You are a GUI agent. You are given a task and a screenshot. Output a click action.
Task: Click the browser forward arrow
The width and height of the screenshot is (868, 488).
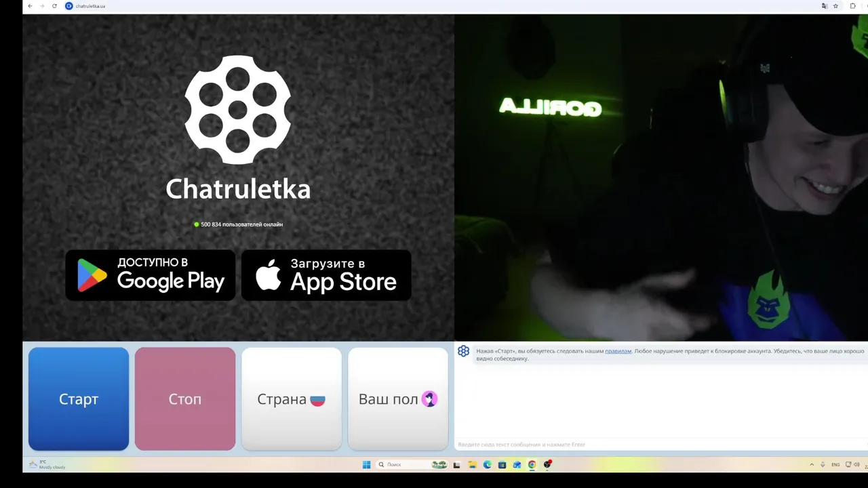(42, 6)
